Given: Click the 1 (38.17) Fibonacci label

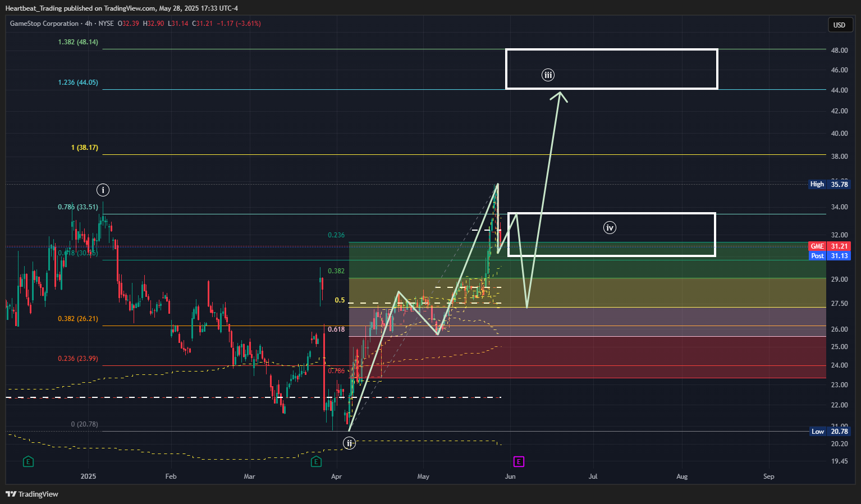Looking at the screenshot, I should click(x=85, y=148).
